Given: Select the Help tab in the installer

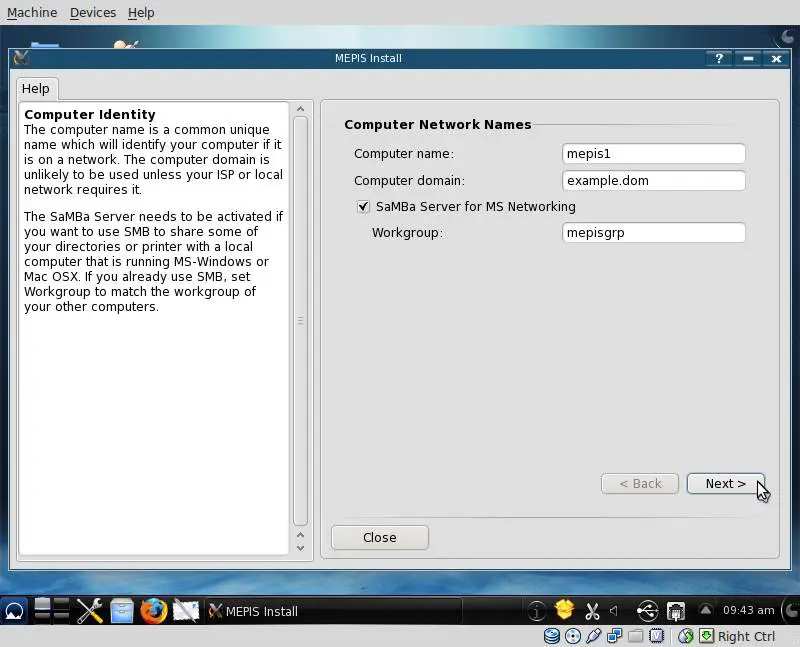Looking at the screenshot, I should (36, 89).
